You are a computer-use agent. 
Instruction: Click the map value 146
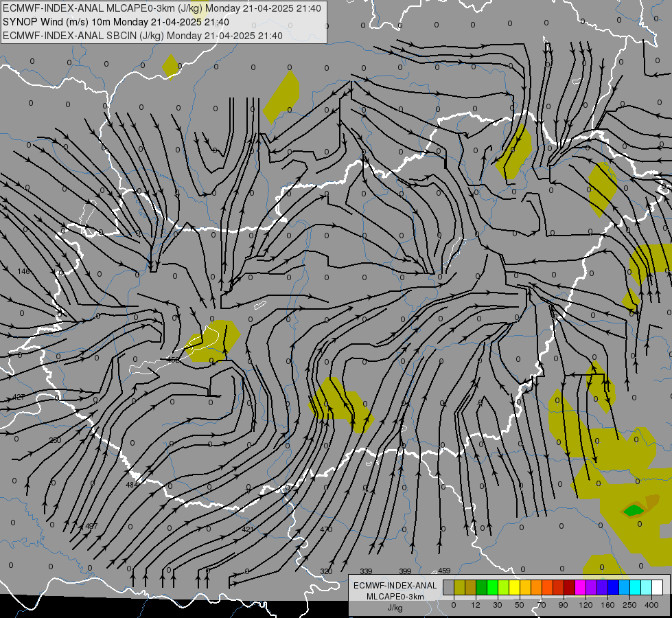click(x=23, y=271)
